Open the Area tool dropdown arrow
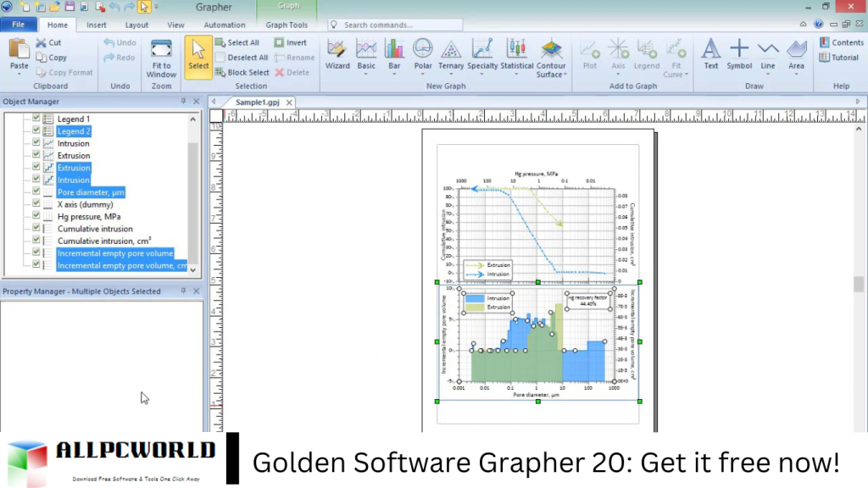The image size is (868, 488). click(796, 75)
